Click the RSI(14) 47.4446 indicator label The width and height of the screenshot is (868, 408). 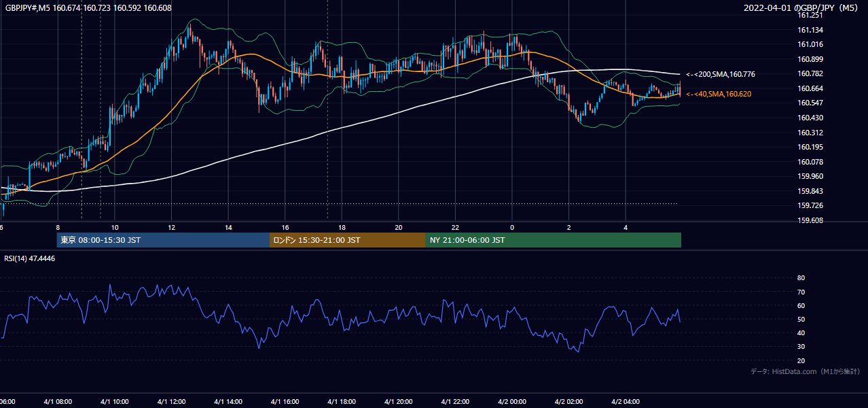(30, 258)
